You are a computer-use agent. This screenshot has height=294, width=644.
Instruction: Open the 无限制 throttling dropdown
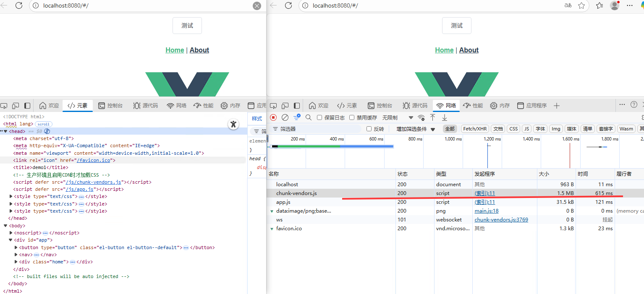[397, 117]
